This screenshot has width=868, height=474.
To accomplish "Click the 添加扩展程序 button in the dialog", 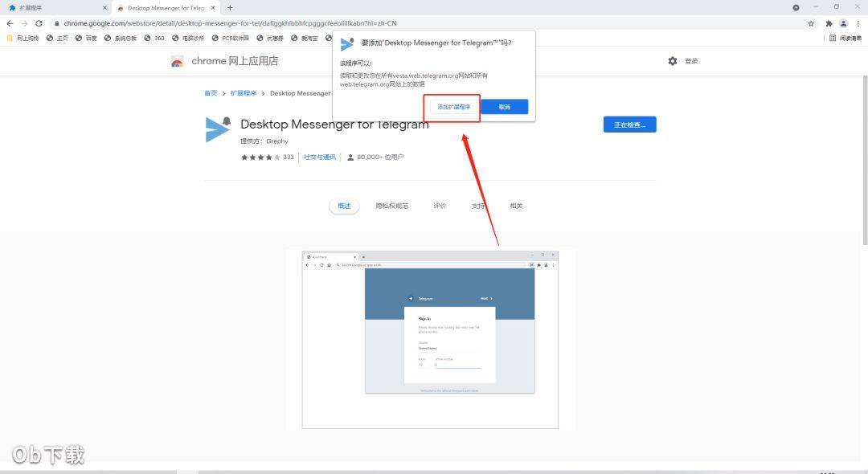I will (x=454, y=107).
